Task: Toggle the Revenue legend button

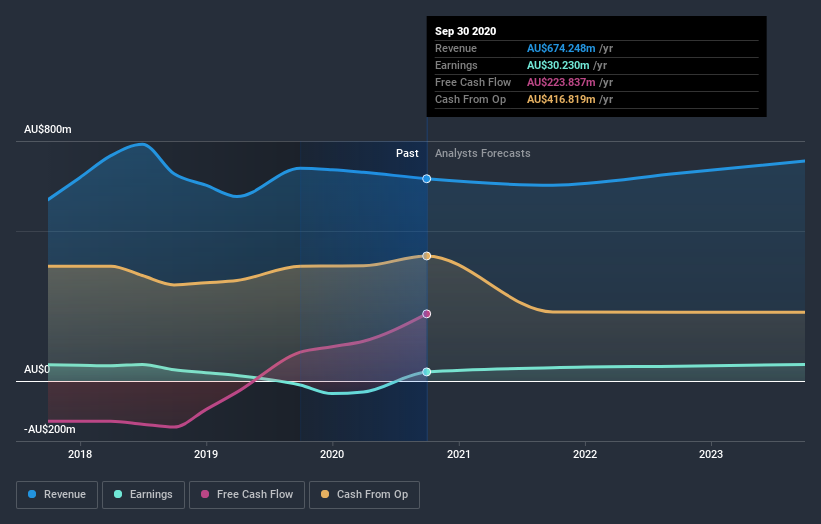Action: pos(57,495)
